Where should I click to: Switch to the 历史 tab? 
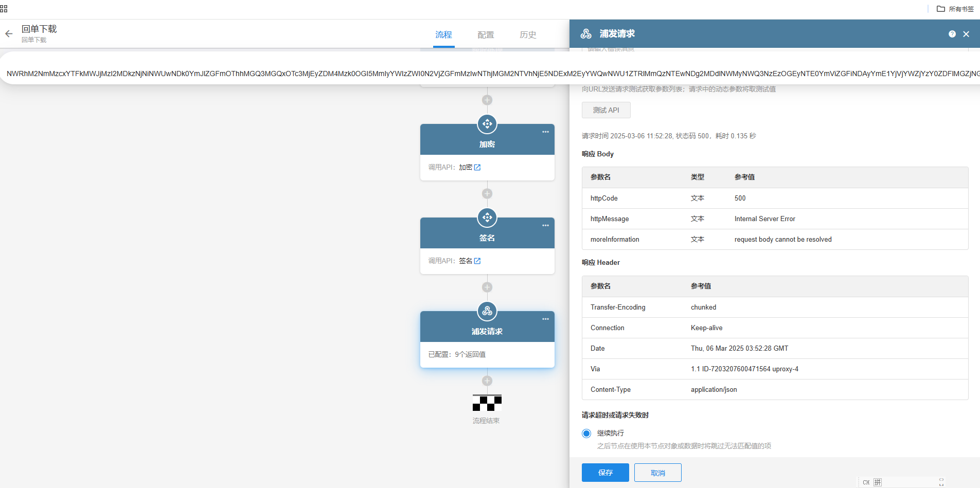(x=528, y=34)
